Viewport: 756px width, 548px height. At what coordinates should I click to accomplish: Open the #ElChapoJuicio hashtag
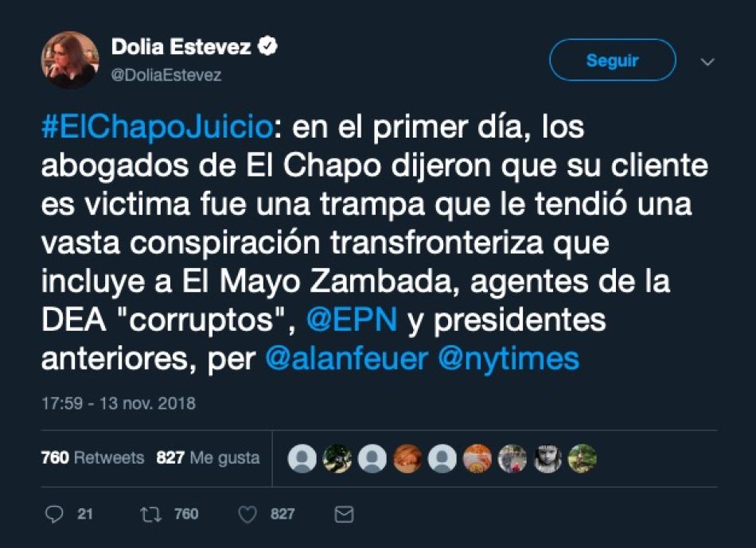click(158, 128)
